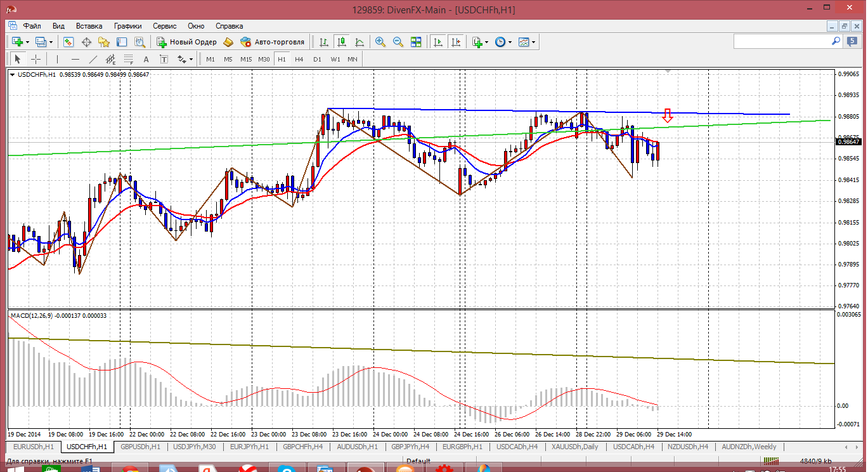Click the Zoom Out magnifier icon
Screen dimensions: 868x472
pyautogui.click(x=398, y=42)
